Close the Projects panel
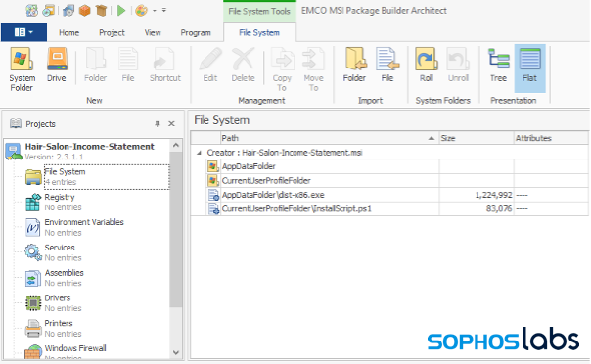This screenshot has width=591, height=364. tap(171, 124)
